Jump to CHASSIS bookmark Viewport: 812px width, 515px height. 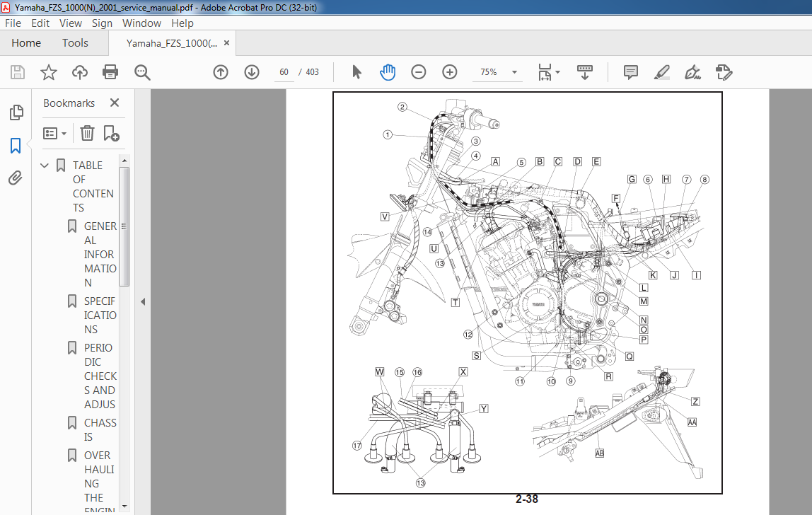[100, 429]
